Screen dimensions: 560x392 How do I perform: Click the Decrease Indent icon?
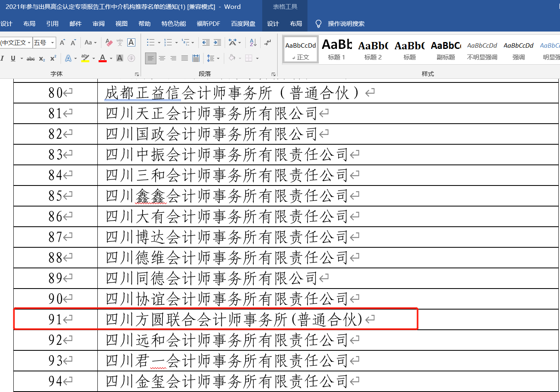206,42
